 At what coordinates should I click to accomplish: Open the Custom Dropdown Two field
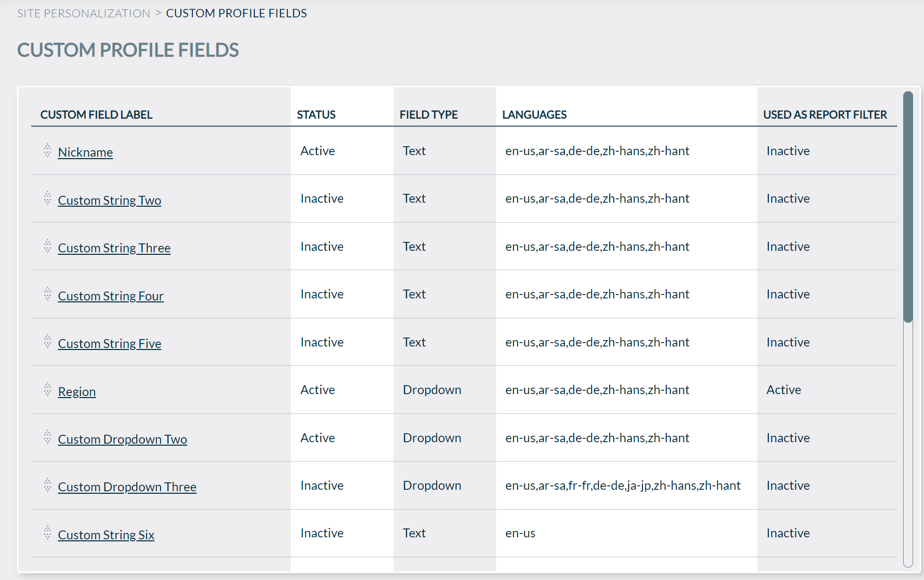click(122, 439)
